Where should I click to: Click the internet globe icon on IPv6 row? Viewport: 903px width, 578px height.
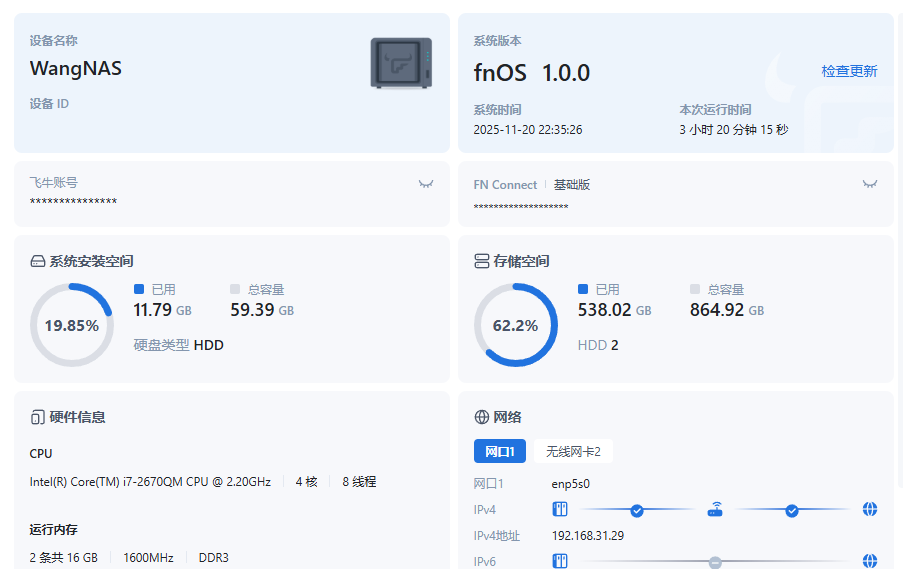[x=870, y=561]
